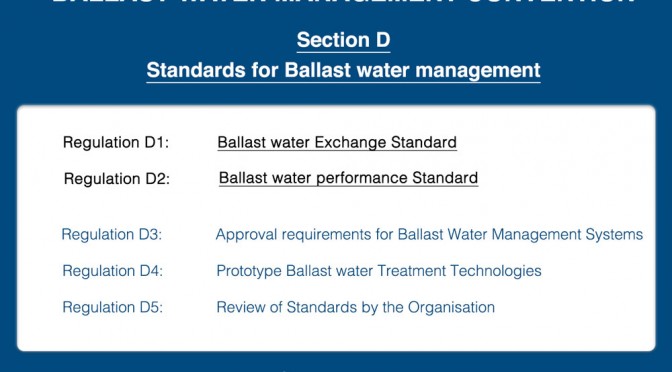Click Review of Standards by the Organisation
Screen dimensions: 672x372
pyautogui.click(x=355, y=307)
